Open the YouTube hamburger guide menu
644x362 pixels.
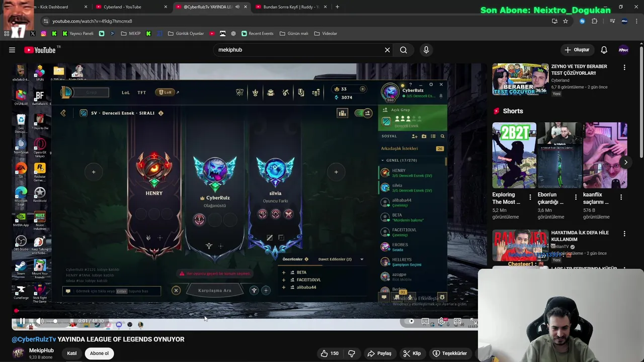click(x=12, y=50)
